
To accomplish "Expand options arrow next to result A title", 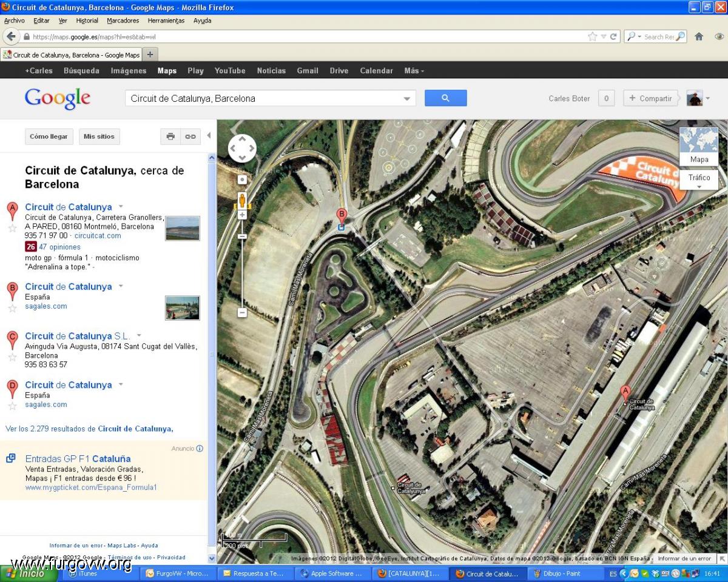I will (121, 207).
